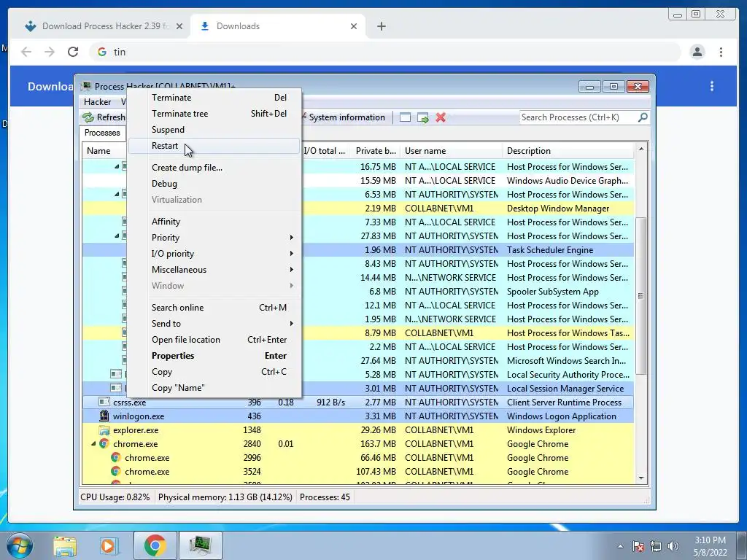This screenshot has width=747, height=560.
Task: Click the process list scrollbar down arrow
Action: coord(641,478)
